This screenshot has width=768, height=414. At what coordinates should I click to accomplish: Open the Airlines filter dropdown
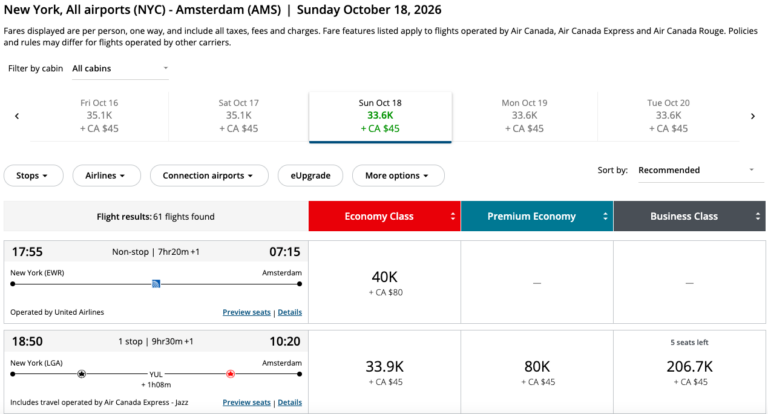point(105,175)
